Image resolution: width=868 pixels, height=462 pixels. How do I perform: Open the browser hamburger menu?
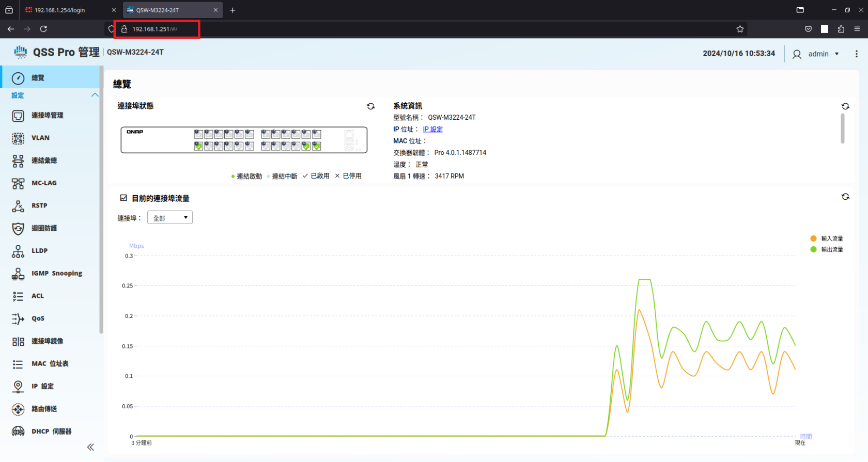[857, 29]
